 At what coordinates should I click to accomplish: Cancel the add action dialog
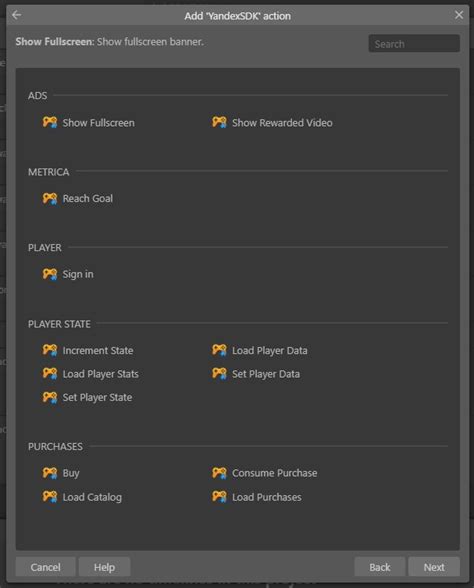coord(45,567)
